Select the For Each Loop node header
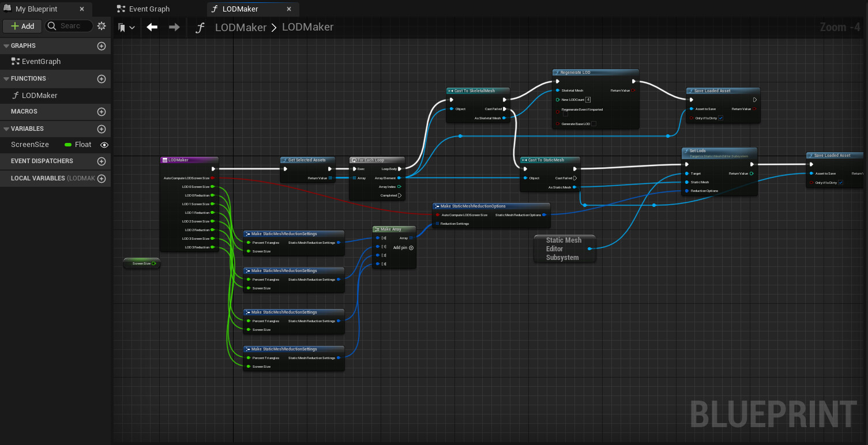Screen dimensions: 868x445 pyautogui.click(x=377, y=160)
